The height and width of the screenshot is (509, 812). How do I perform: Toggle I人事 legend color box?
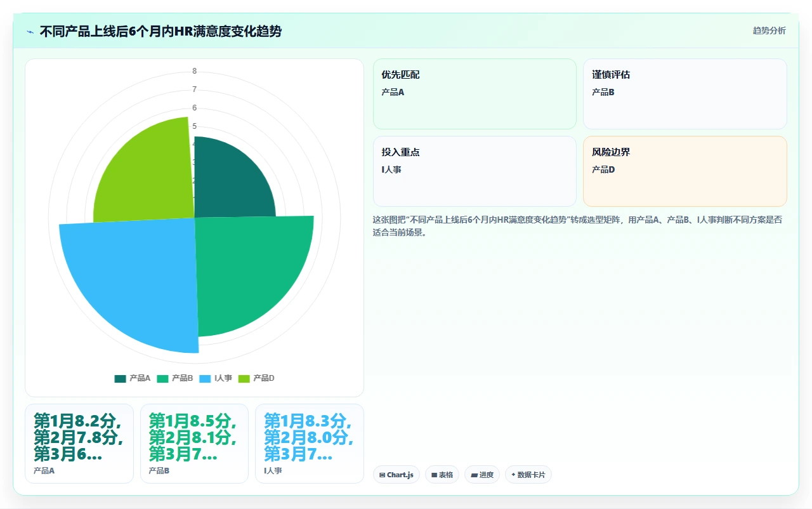[x=206, y=378]
